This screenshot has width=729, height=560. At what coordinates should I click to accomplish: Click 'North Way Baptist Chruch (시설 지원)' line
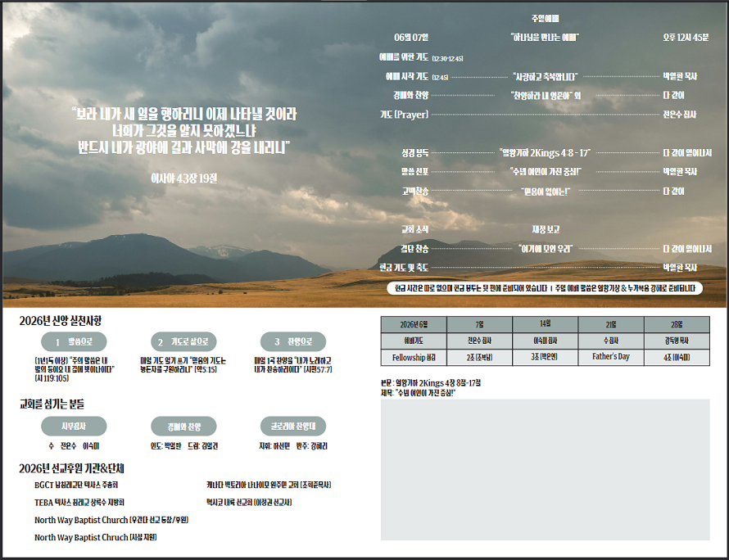click(95, 537)
